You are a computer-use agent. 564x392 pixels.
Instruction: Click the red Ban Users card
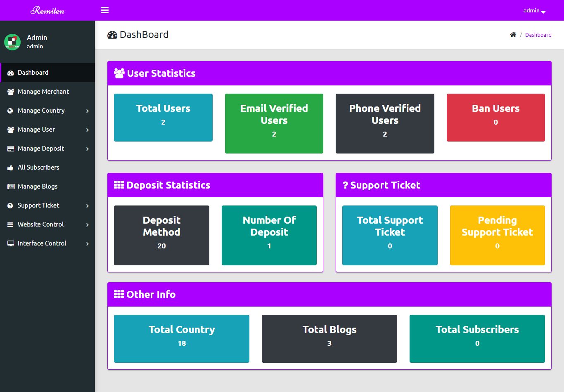495,118
